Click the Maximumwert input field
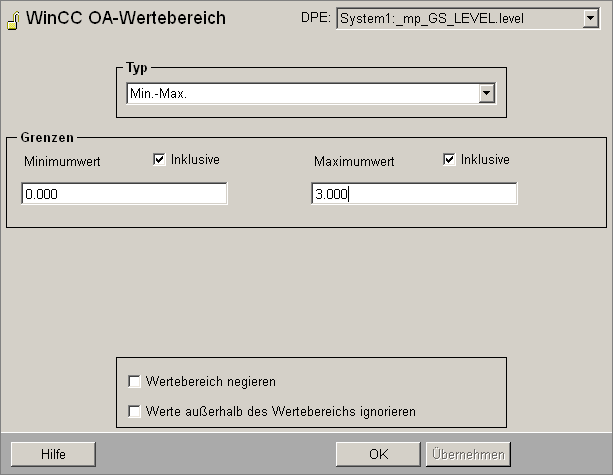Viewport: 613px width, 475px height. pos(414,194)
